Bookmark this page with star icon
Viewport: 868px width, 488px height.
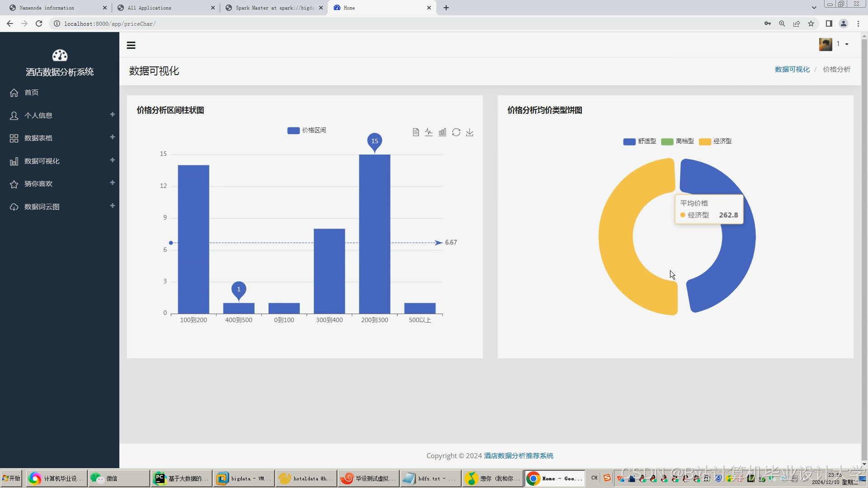click(x=811, y=23)
